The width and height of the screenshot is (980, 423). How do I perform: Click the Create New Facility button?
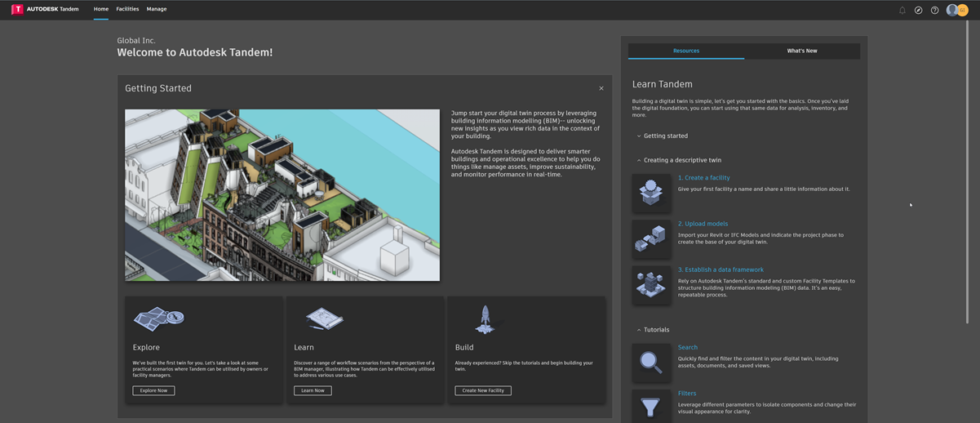pyautogui.click(x=483, y=390)
